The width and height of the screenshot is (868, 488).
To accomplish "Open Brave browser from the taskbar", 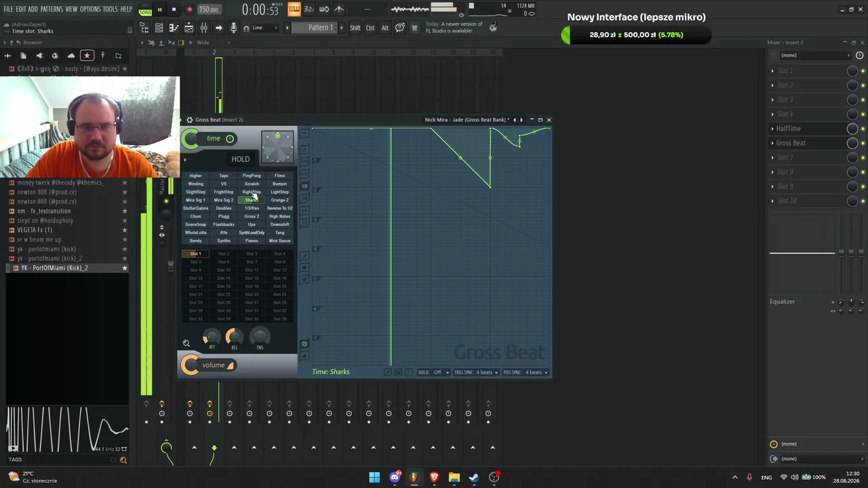I will (434, 477).
